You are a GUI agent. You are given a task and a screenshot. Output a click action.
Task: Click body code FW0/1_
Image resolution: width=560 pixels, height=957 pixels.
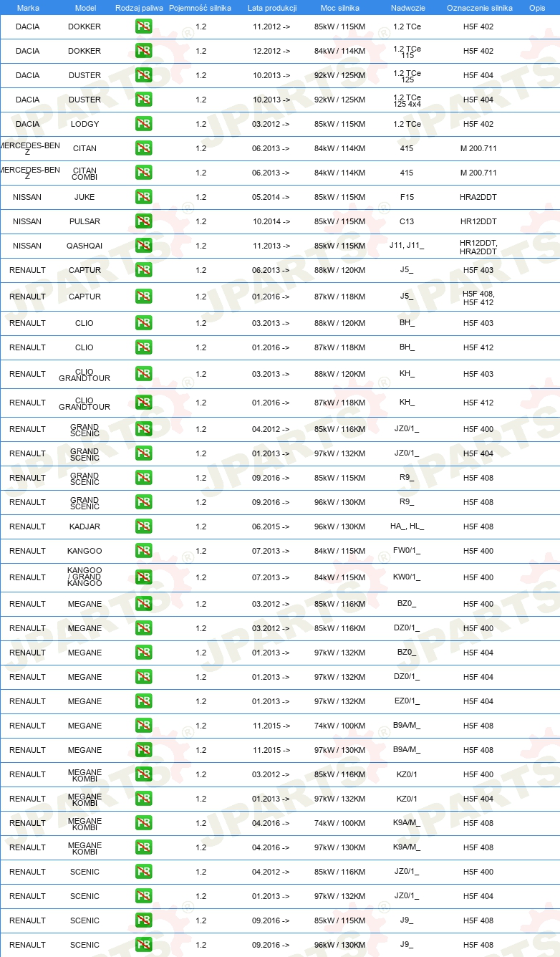click(407, 551)
